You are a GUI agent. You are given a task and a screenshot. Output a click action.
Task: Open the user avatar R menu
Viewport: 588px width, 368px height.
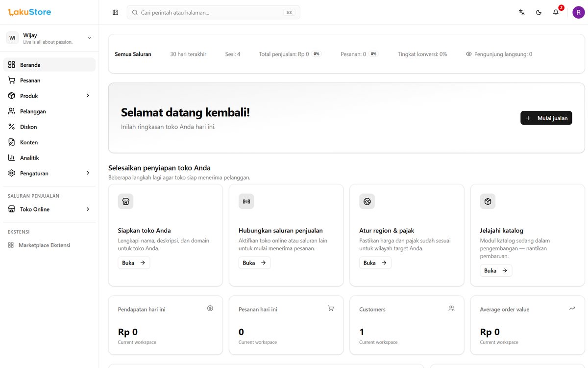(578, 12)
